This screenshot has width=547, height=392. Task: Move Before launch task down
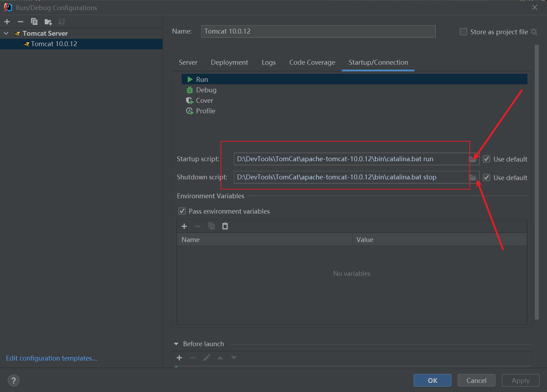tap(234, 358)
